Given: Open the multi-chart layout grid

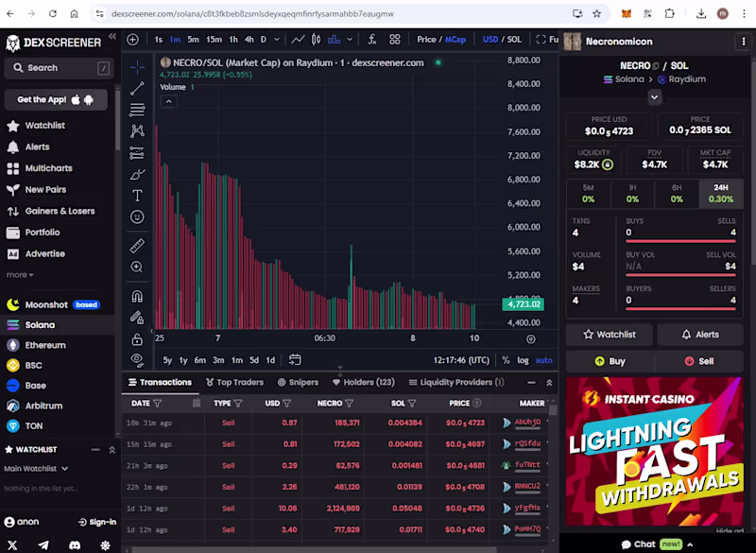Looking at the screenshot, I should click(x=394, y=40).
